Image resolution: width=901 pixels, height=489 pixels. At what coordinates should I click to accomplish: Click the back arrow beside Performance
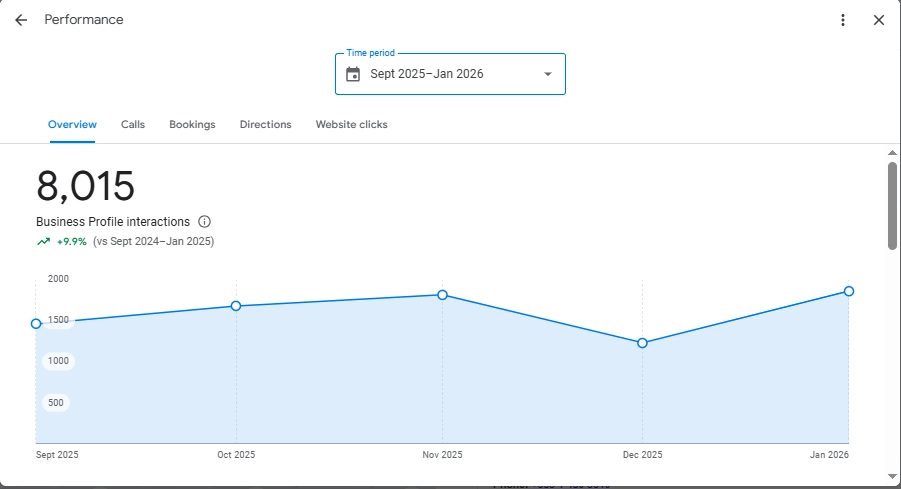[x=21, y=20]
